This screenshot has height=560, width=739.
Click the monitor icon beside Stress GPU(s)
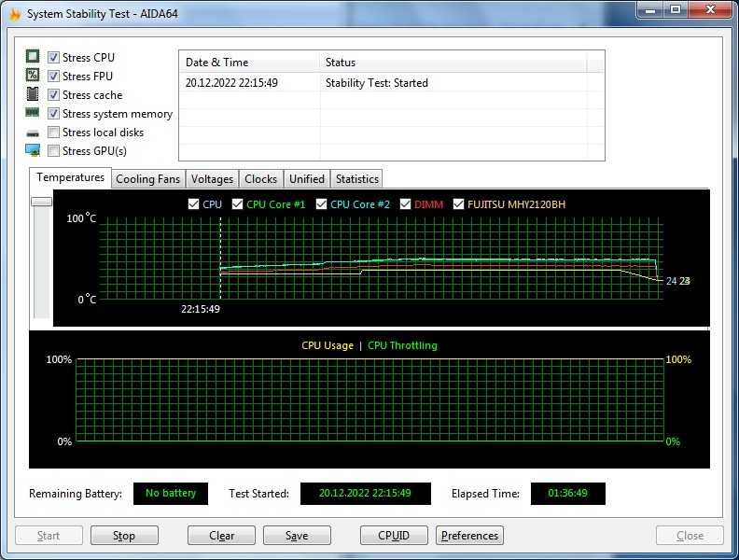[33, 150]
